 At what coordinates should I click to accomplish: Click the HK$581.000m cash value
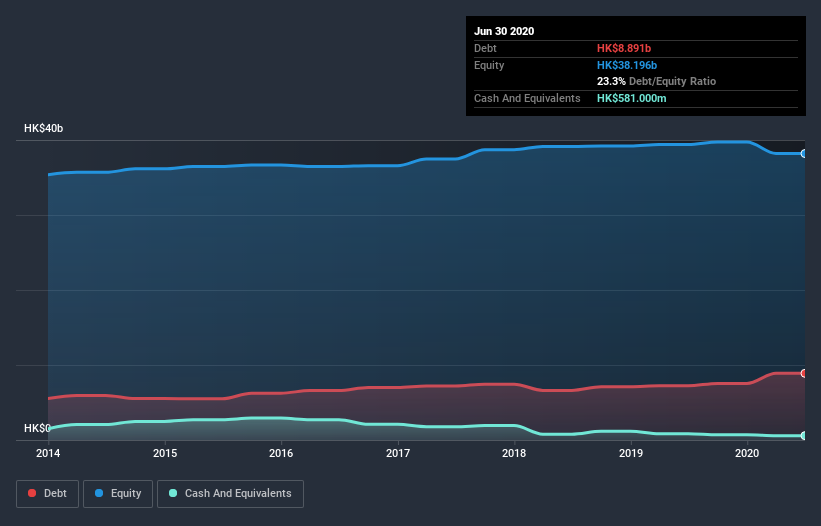[632, 98]
